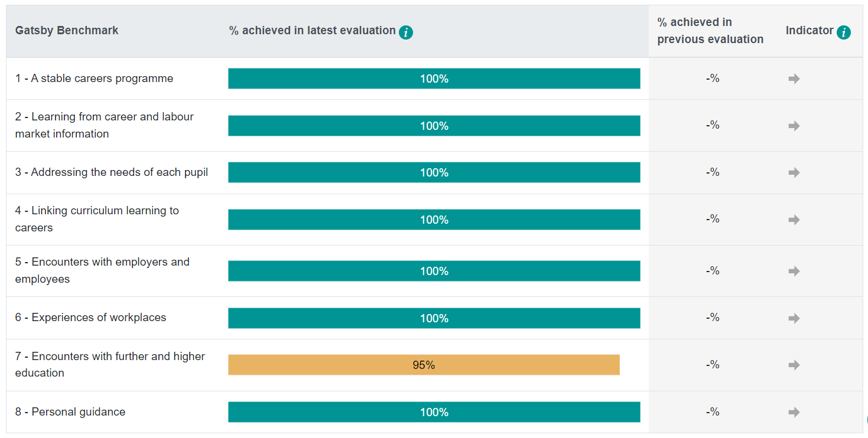Select benchmark 3 - Addressing the needs of each pupil
Viewport: 868px width, 438px height.
pyautogui.click(x=112, y=172)
